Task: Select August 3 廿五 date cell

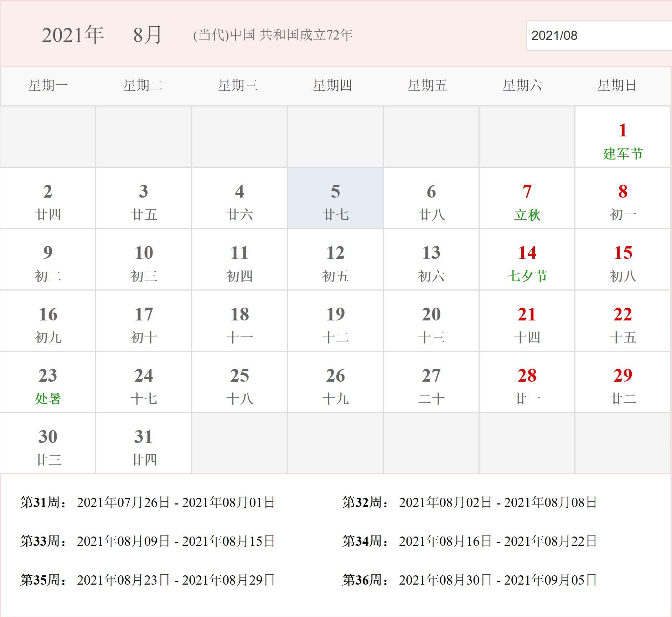Action: [144, 198]
